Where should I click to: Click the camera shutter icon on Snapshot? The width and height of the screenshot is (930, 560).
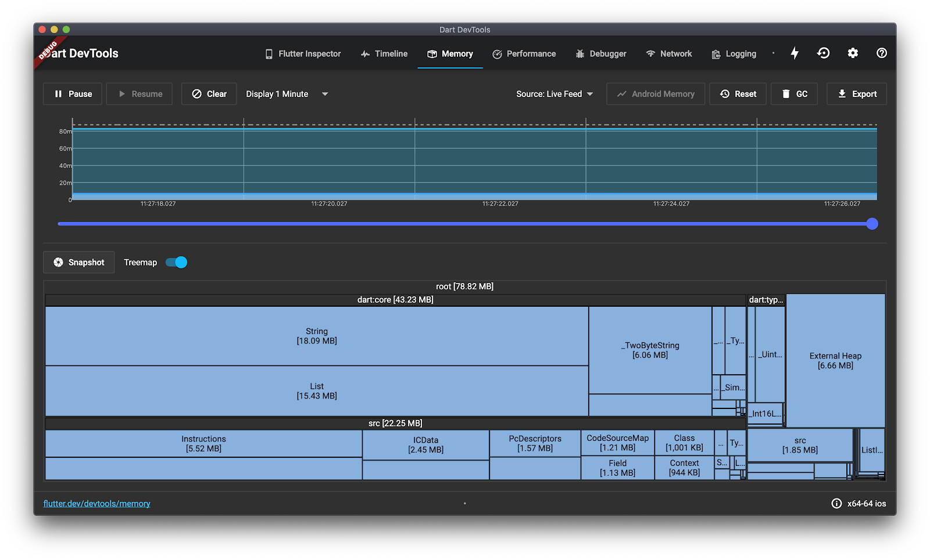pyautogui.click(x=58, y=263)
